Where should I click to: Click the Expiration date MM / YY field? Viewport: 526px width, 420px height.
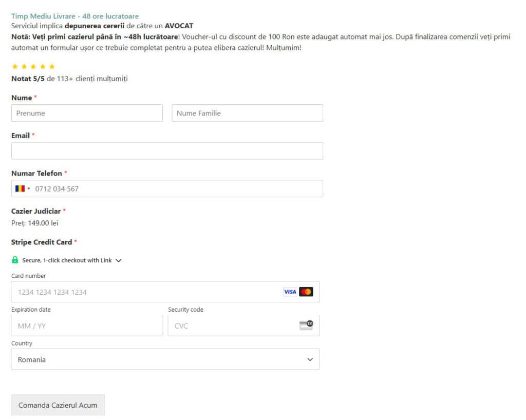pos(87,326)
